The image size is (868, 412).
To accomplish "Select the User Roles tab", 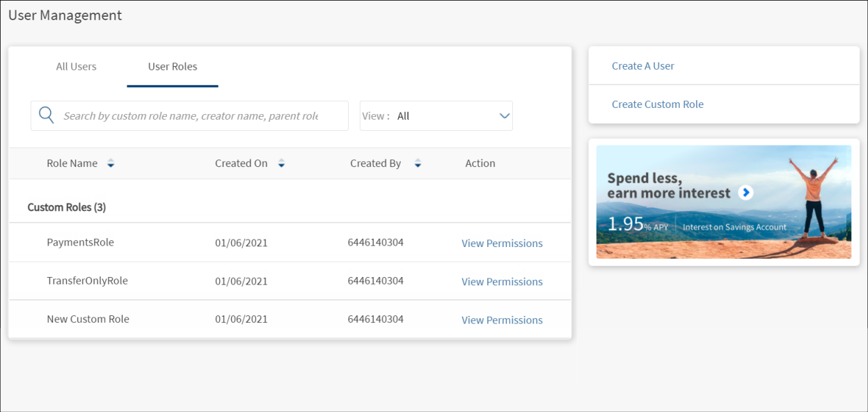I will 173,67.
